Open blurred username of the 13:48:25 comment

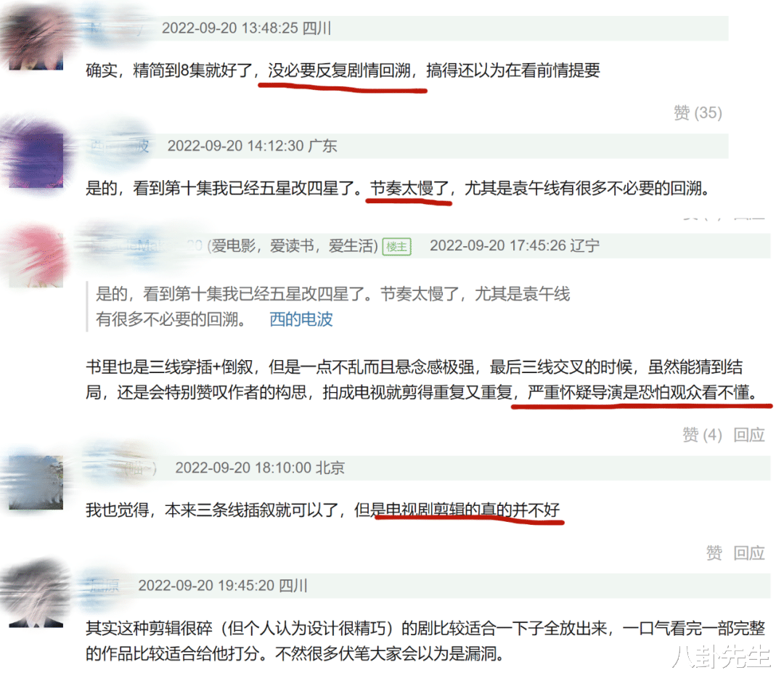coord(118,28)
